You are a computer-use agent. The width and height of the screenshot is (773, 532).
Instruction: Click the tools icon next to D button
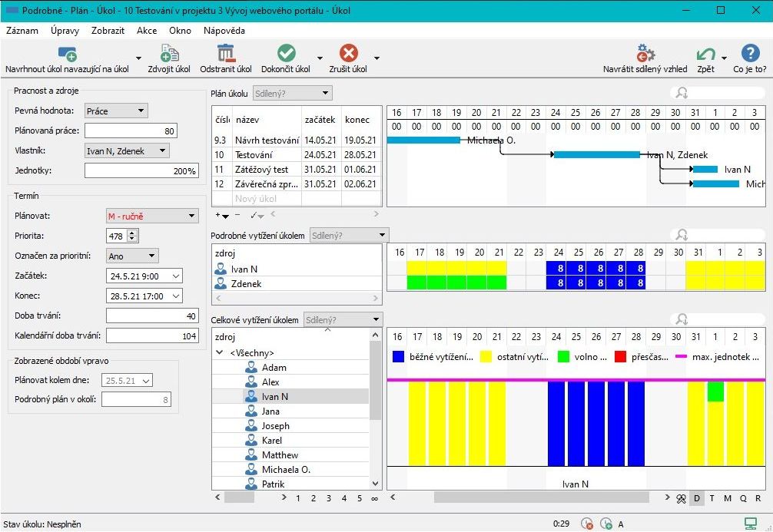pos(682,498)
